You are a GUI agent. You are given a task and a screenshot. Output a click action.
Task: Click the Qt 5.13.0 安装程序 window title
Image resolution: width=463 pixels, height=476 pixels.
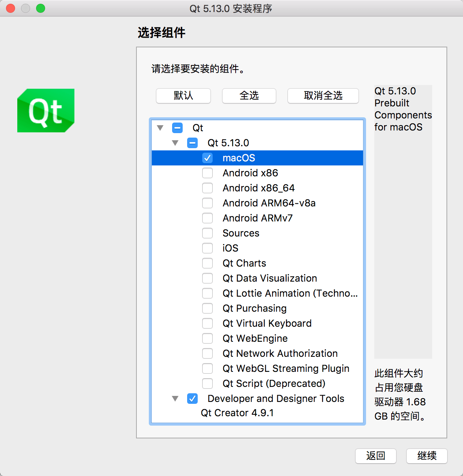[x=231, y=8]
